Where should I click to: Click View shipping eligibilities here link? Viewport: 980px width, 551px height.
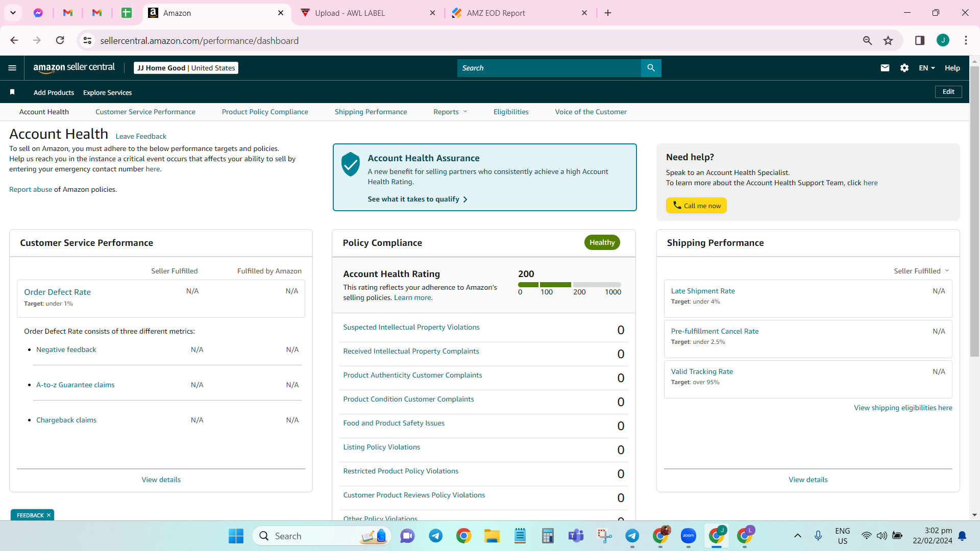903,408
